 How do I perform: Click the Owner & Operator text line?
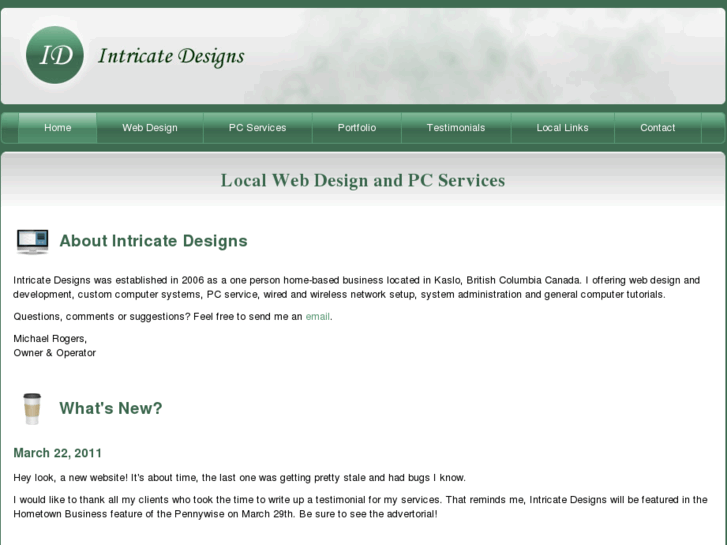pyautogui.click(x=55, y=353)
